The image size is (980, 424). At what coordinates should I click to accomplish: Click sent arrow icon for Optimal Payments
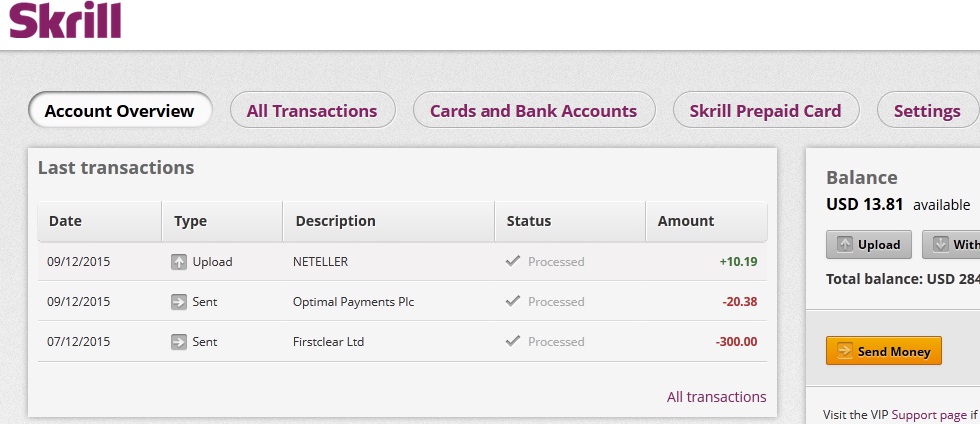[179, 301]
